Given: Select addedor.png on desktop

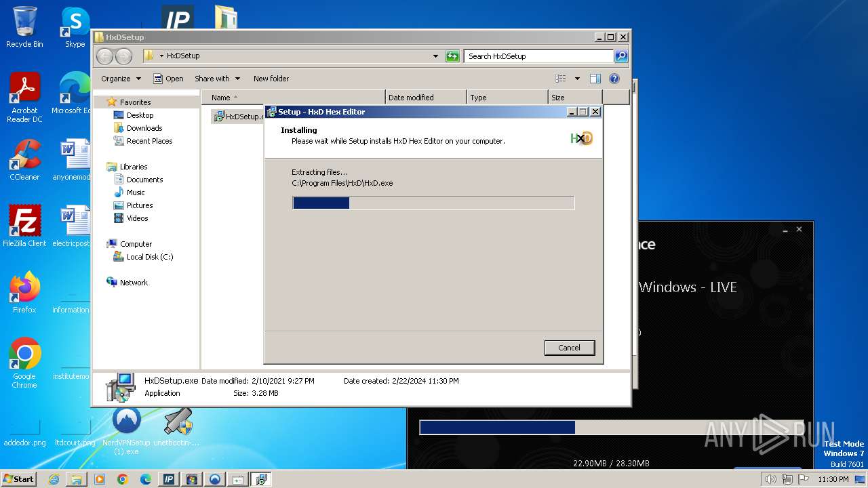Looking at the screenshot, I should click(x=24, y=431).
